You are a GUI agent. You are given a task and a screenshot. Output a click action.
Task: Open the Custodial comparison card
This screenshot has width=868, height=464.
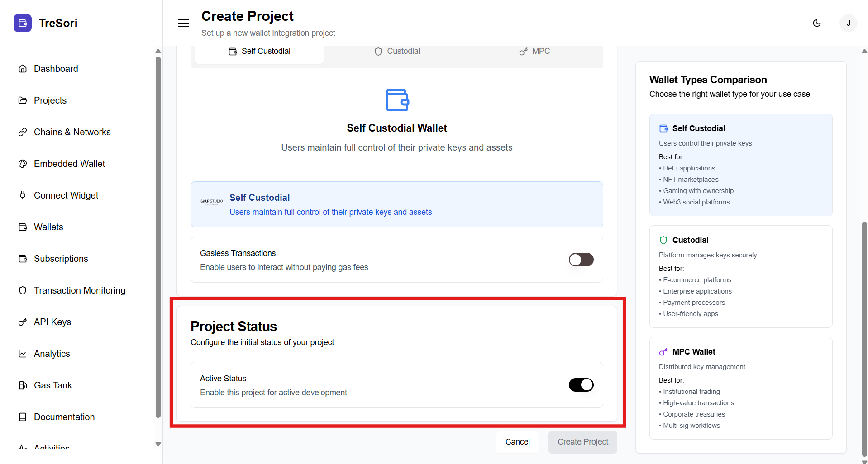[x=740, y=276]
